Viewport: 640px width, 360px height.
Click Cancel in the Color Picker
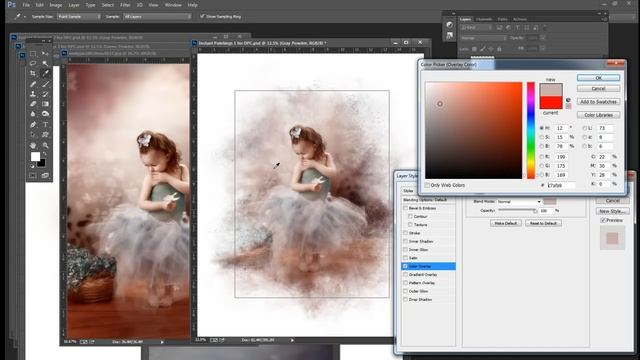[598, 89]
